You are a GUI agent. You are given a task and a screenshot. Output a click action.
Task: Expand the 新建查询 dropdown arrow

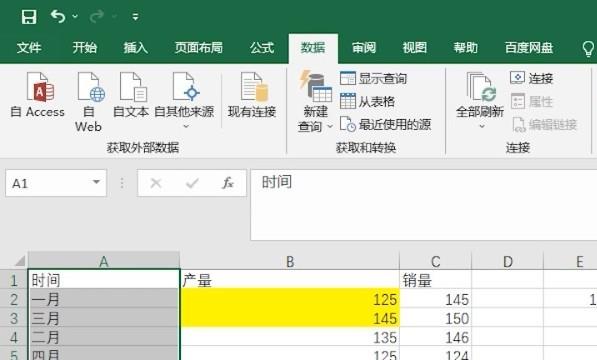coord(330,126)
